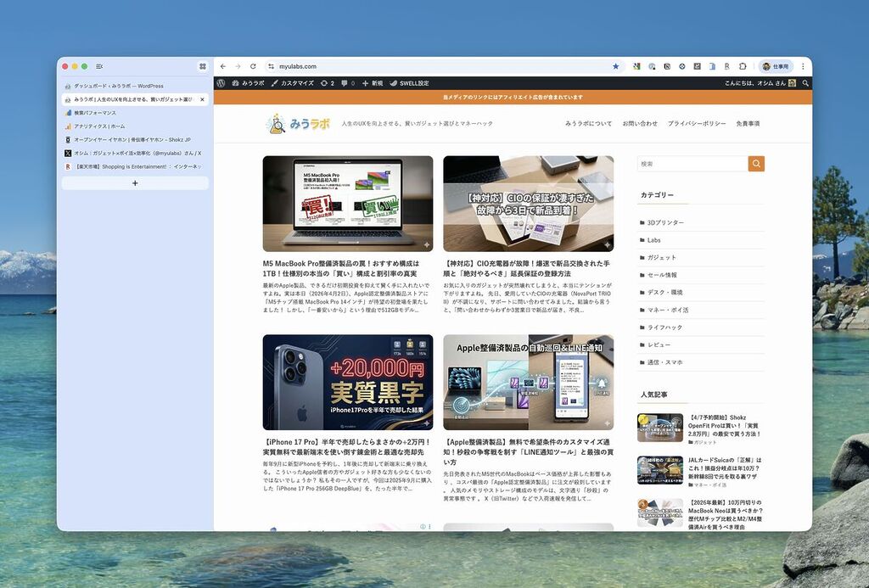
Task: Select the ガジェット category
Action: point(661,257)
